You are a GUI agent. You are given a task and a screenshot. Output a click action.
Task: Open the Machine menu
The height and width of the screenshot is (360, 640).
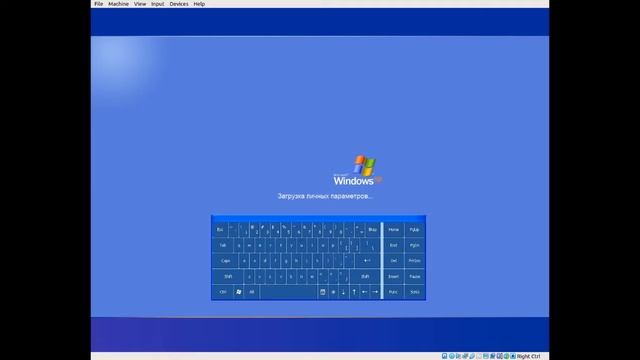point(118,4)
